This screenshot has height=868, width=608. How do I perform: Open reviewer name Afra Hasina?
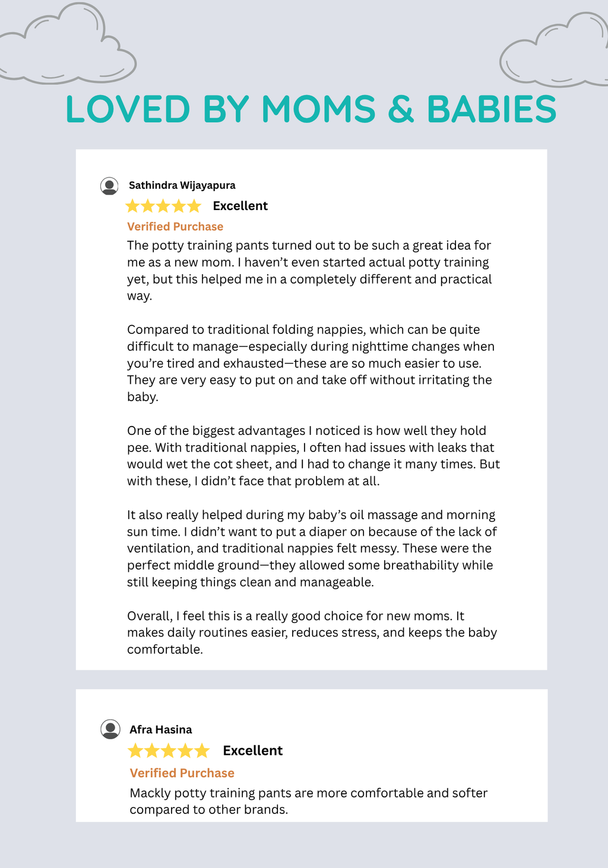(x=161, y=730)
